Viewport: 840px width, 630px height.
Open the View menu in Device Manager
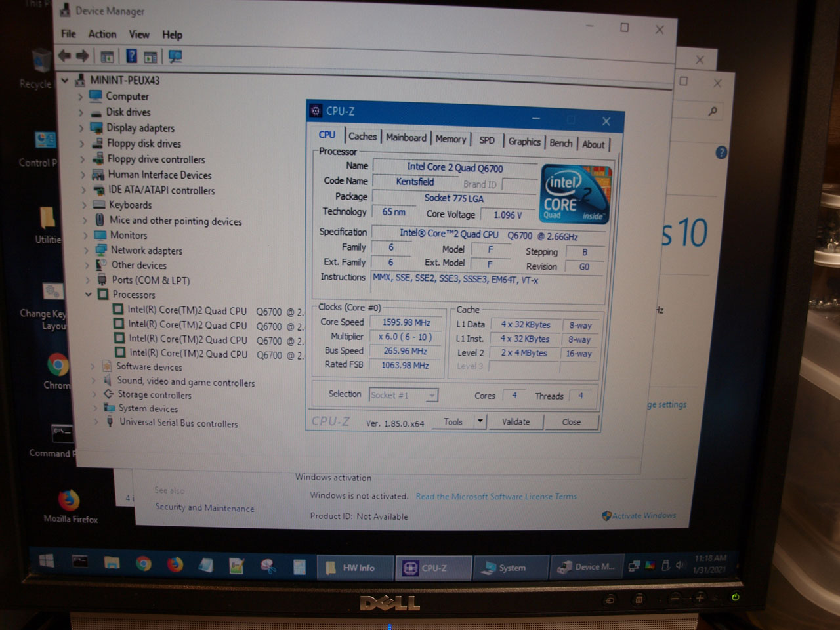[x=139, y=35]
